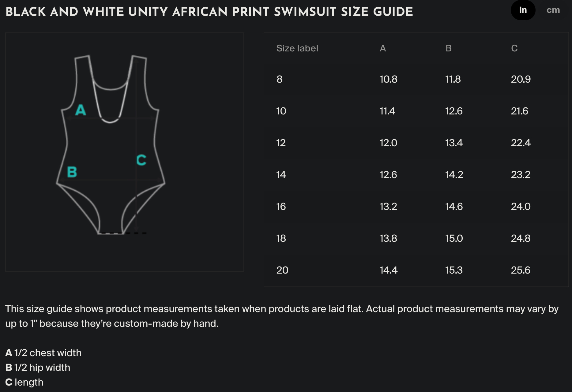Click the 13.8 chest width value
Viewport: 572px width, 392px height.
click(388, 238)
